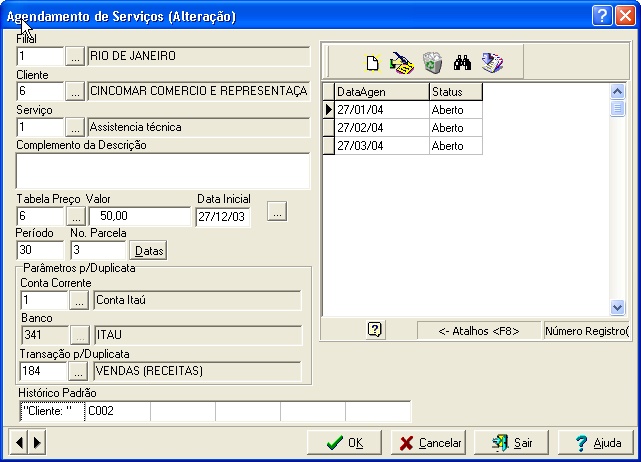Open Filial lookup ellipsis button
The width and height of the screenshot is (641, 462).
pyautogui.click(x=75, y=56)
